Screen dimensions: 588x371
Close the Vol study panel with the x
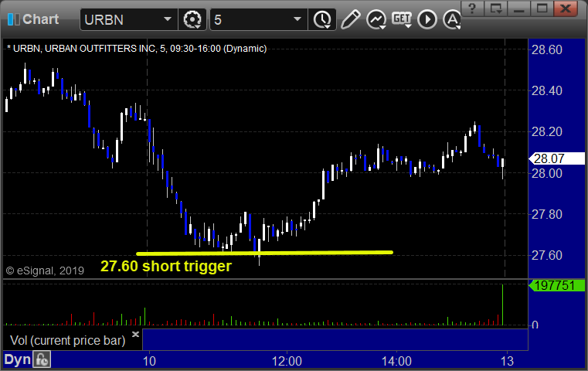tap(135, 334)
